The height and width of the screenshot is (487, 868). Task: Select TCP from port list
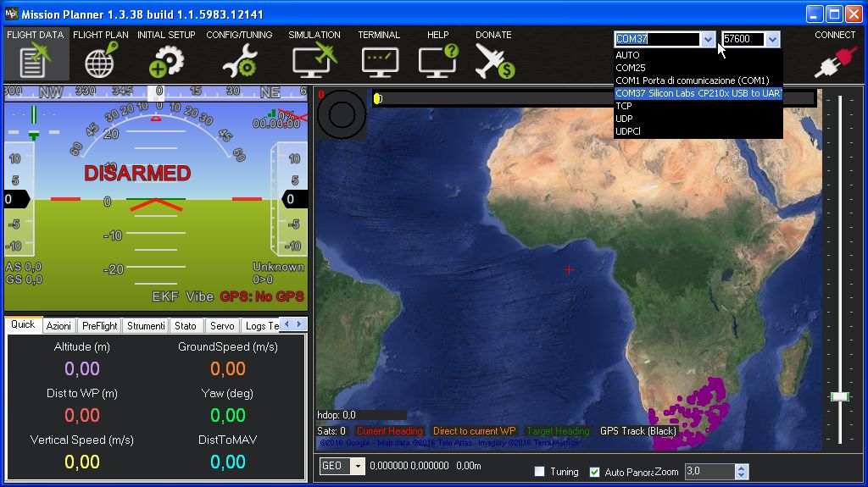coord(698,106)
